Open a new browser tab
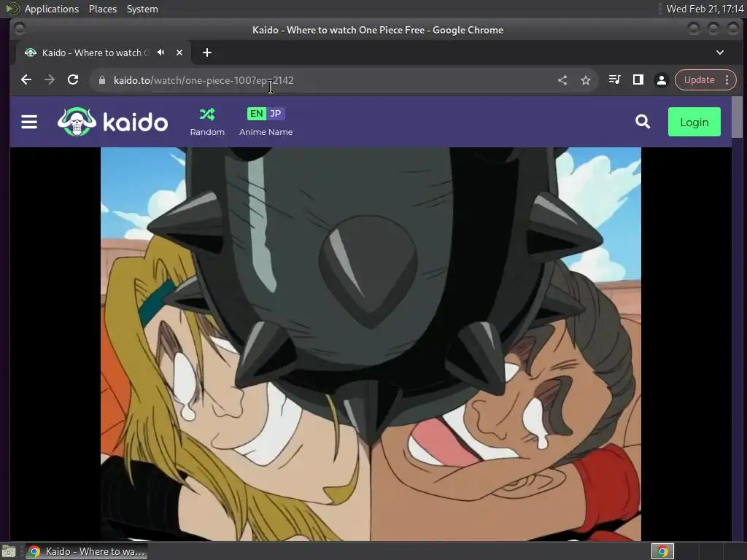Viewport: 747px width, 560px height. pos(206,52)
